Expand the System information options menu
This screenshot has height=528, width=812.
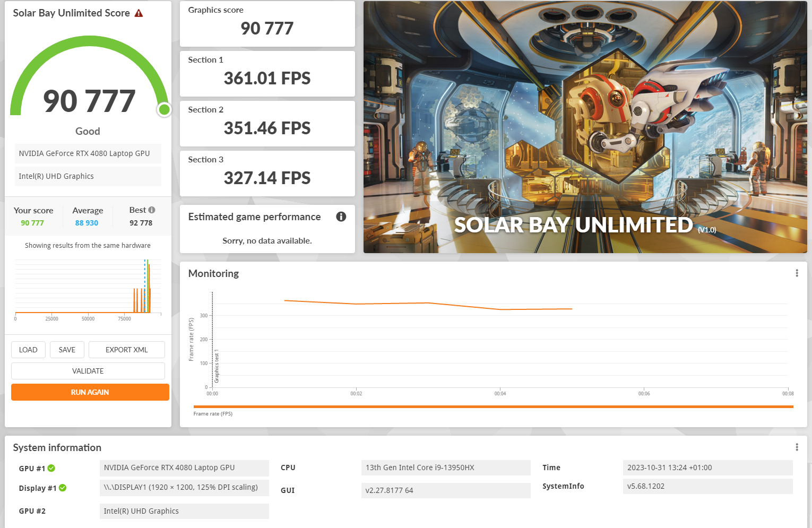coord(797,447)
